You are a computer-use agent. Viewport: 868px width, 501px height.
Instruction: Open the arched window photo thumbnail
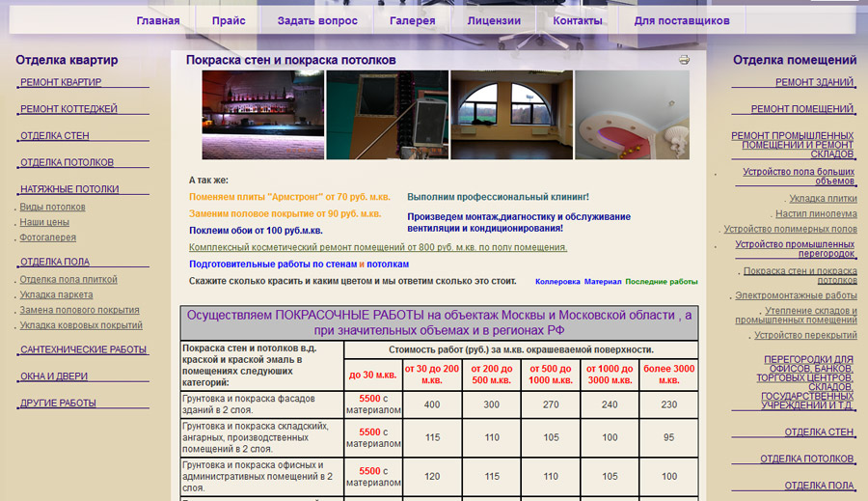511,114
